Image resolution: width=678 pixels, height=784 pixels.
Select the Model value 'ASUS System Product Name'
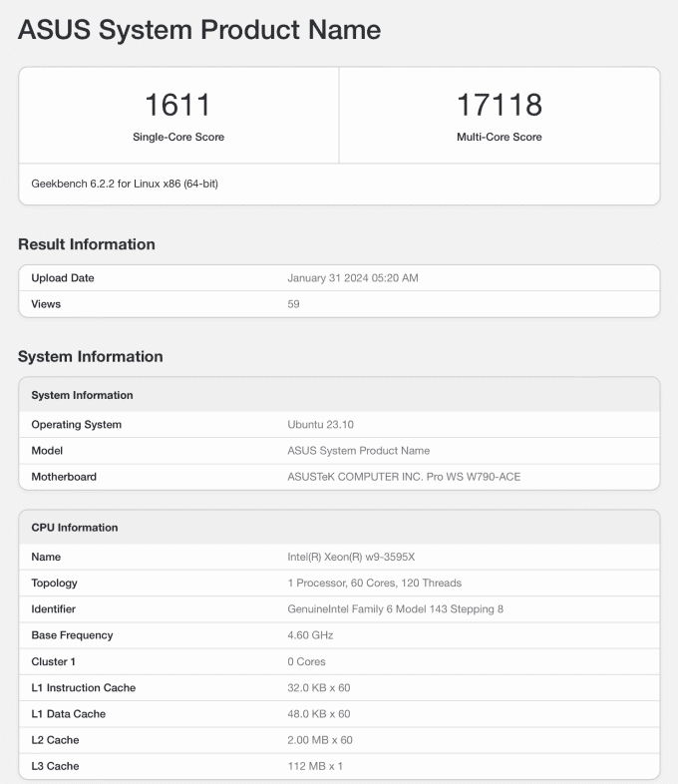pyautogui.click(x=358, y=451)
